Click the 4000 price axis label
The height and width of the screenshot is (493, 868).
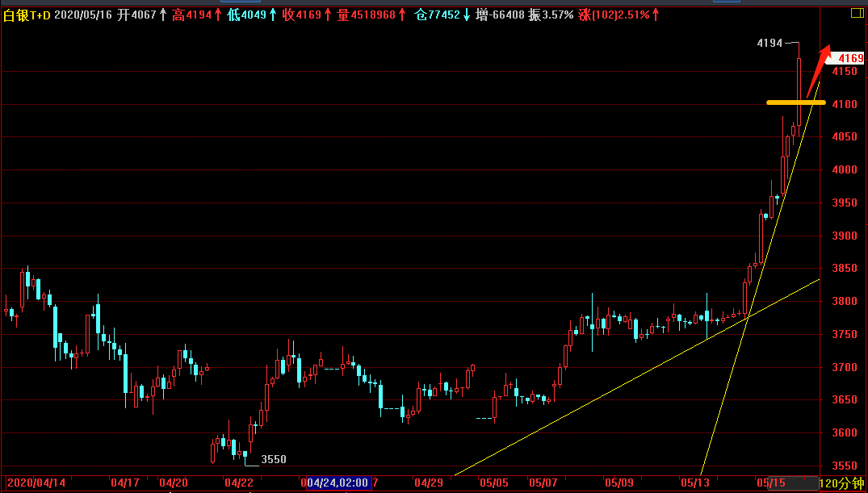coord(845,170)
